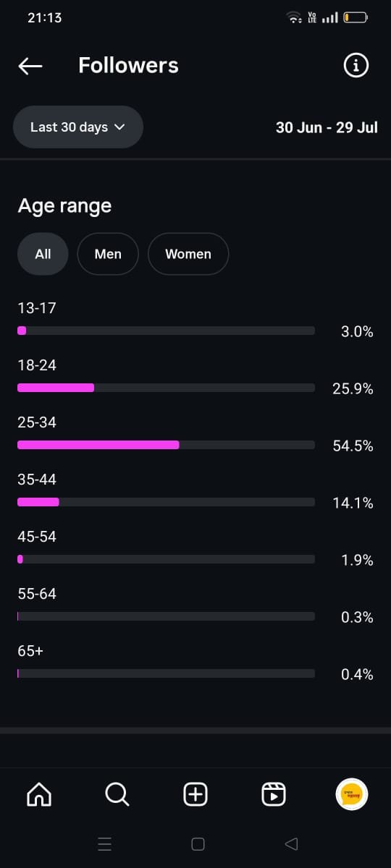Click the chevron beside Last 30 days

point(120,127)
